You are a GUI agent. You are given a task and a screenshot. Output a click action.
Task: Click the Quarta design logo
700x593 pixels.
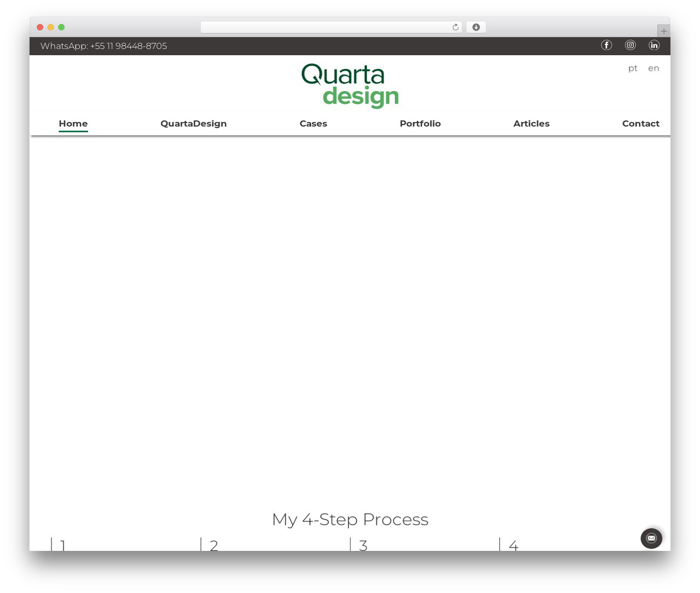tap(350, 86)
